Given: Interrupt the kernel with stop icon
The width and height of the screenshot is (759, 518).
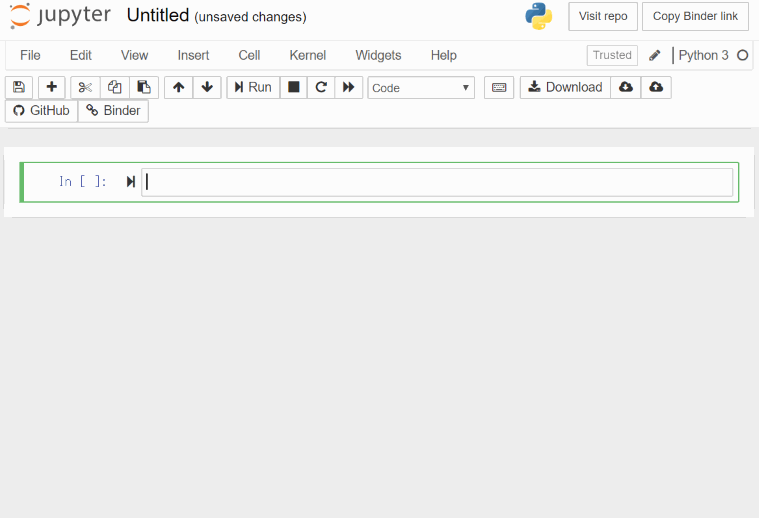Looking at the screenshot, I should [x=293, y=87].
